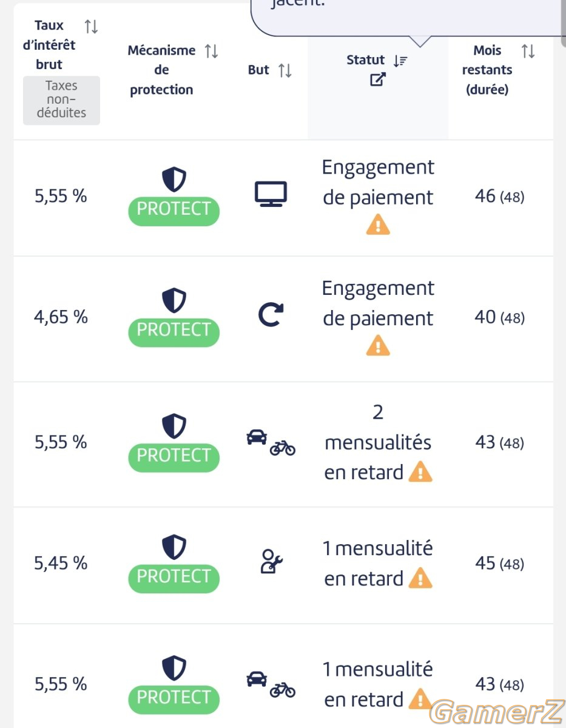Click PROTECT badge in the 46-month 5,55 % row
Screen dimensions: 566x728
pyautogui.click(x=174, y=211)
